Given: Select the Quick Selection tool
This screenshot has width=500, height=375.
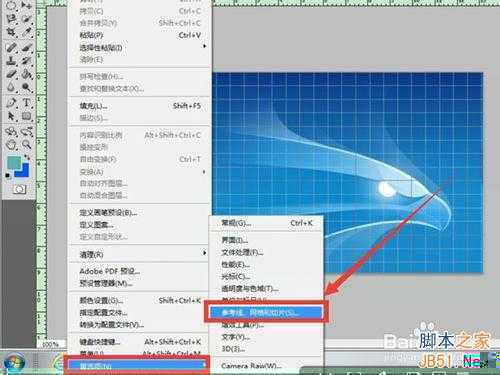Looking at the screenshot, I should (26, 18).
